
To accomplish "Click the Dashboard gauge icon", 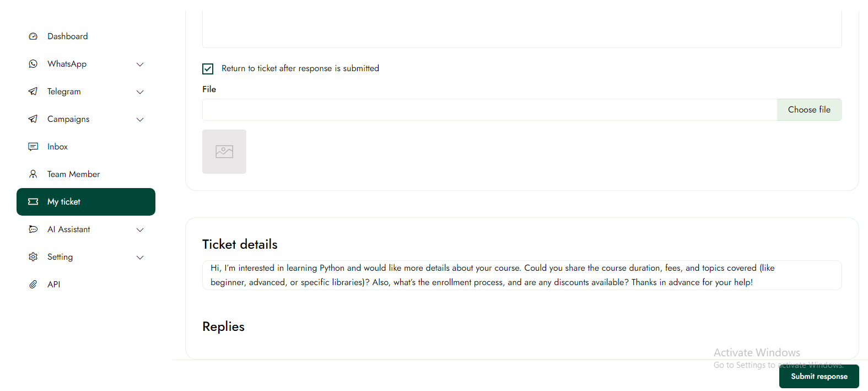I will point(33,36).
